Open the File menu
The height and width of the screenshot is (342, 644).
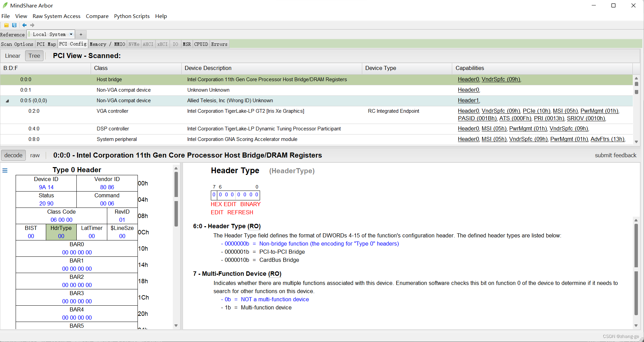pyautogui.click(x=6, y=16)
